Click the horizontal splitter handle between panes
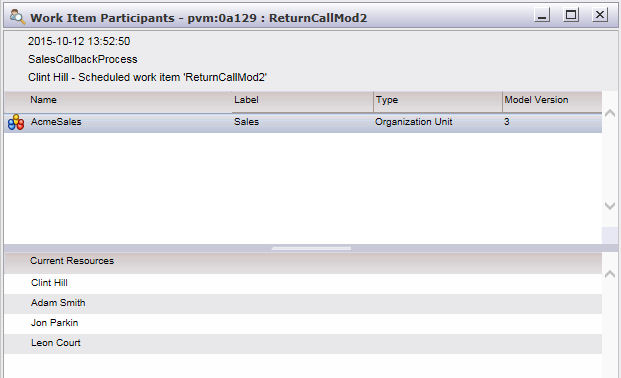The height and width of the screenshot is (378, 621). 311,248
